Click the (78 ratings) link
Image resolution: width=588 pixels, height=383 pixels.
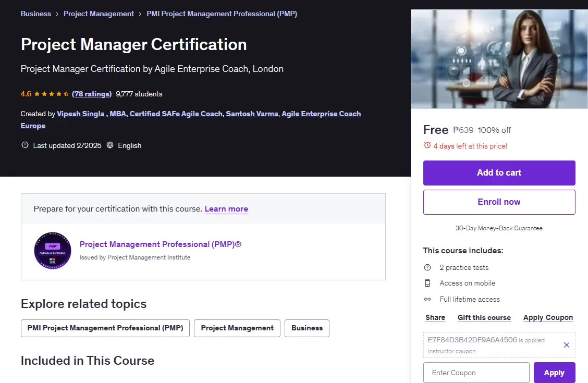[92, 94]
